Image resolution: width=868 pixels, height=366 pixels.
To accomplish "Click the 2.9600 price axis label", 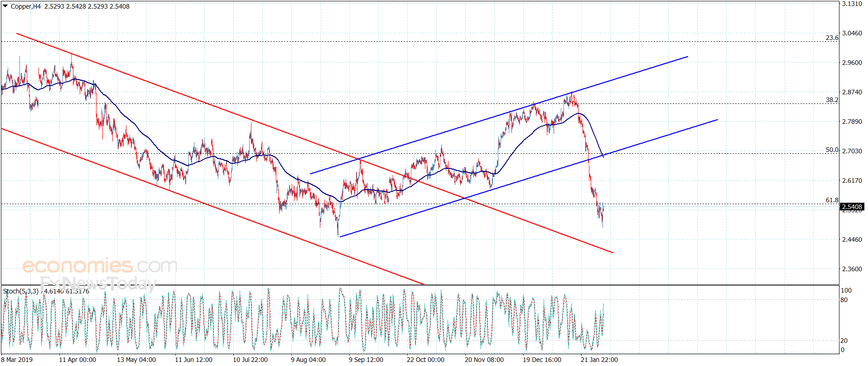I will (852, 63).
